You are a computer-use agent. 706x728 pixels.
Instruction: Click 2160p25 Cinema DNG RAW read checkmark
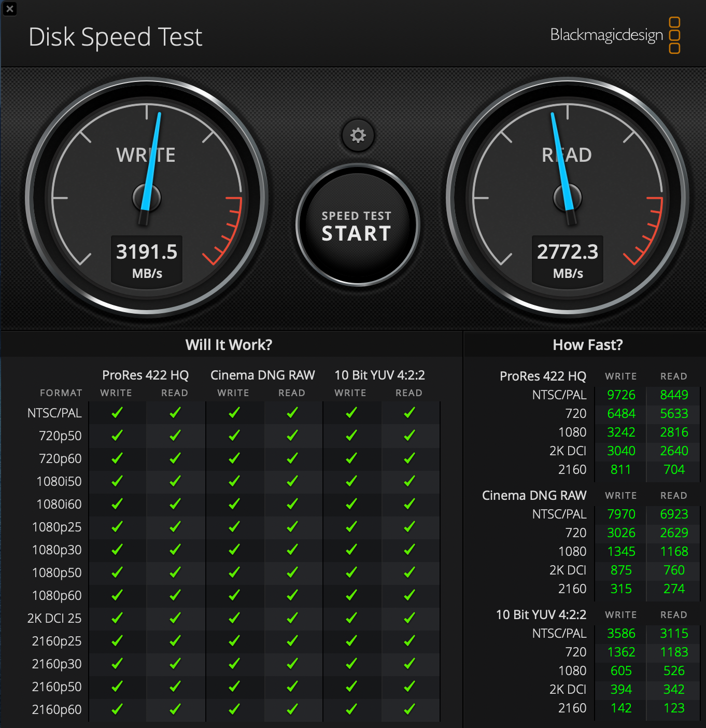pos(292,641)
